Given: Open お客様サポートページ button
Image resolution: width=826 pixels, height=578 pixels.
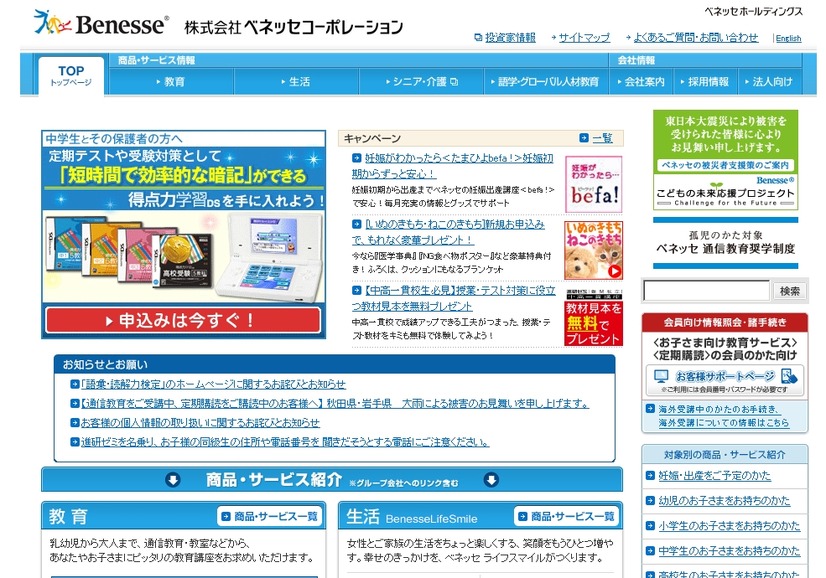Looking at the screenshot, I should click(725, 380).
